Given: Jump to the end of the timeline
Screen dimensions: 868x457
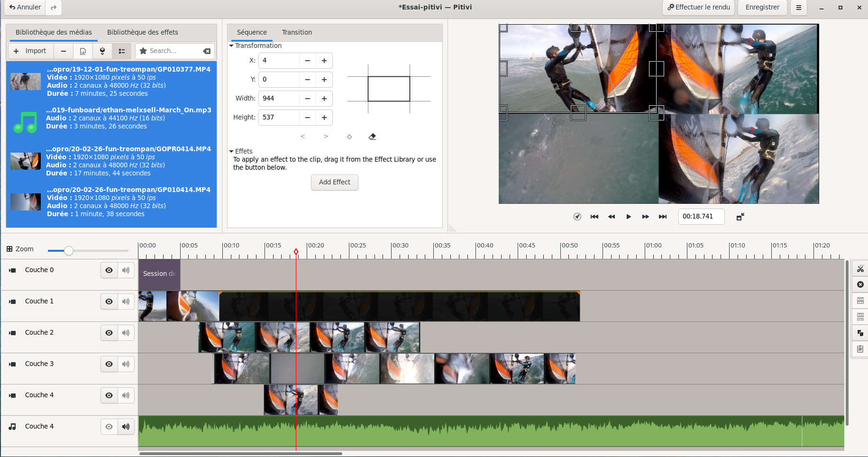Looking at the screenshot, I should click(x=663, y=217).
